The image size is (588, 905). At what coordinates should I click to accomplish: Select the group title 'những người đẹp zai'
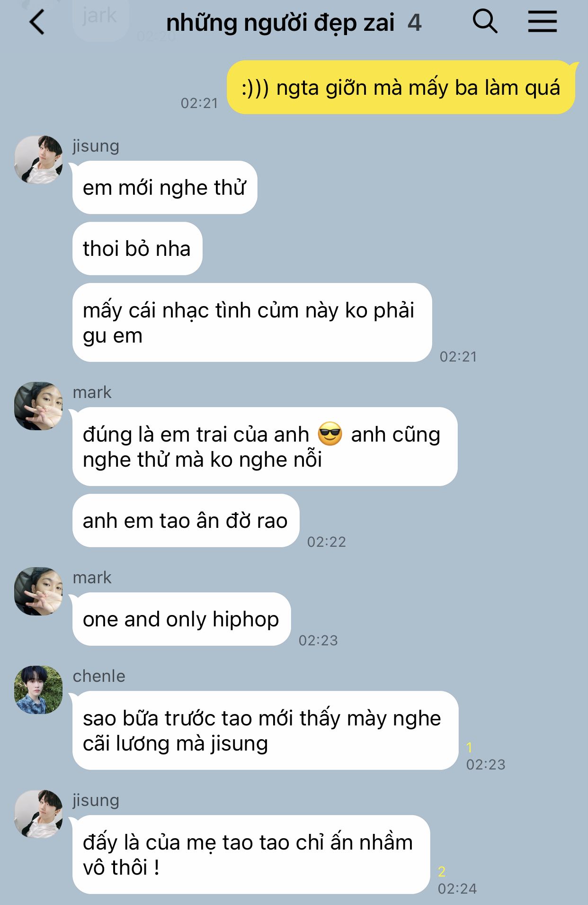[280, 23]
